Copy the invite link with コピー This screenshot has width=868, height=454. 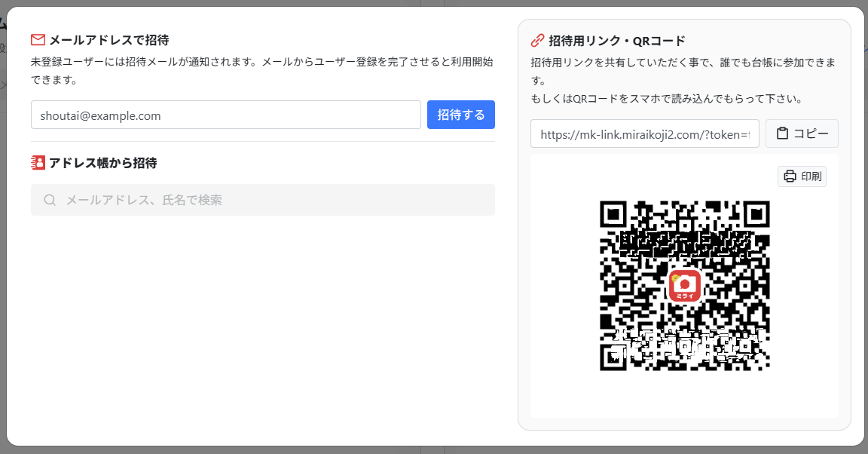(x=802, y=133)
